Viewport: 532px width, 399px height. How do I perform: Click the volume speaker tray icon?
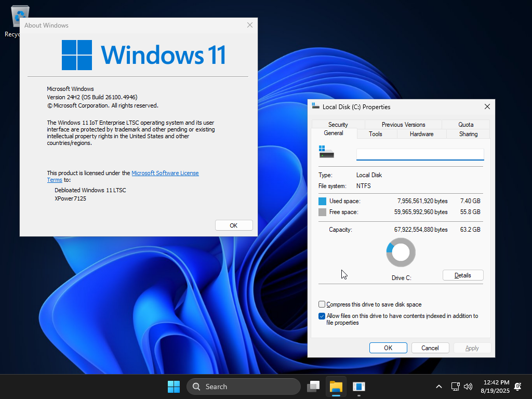point(468,387)
